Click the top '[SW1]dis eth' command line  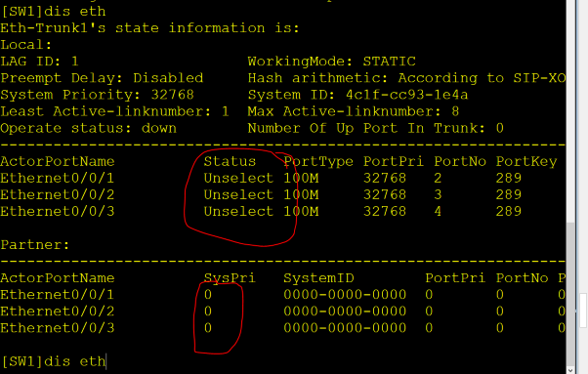point(54,12)
